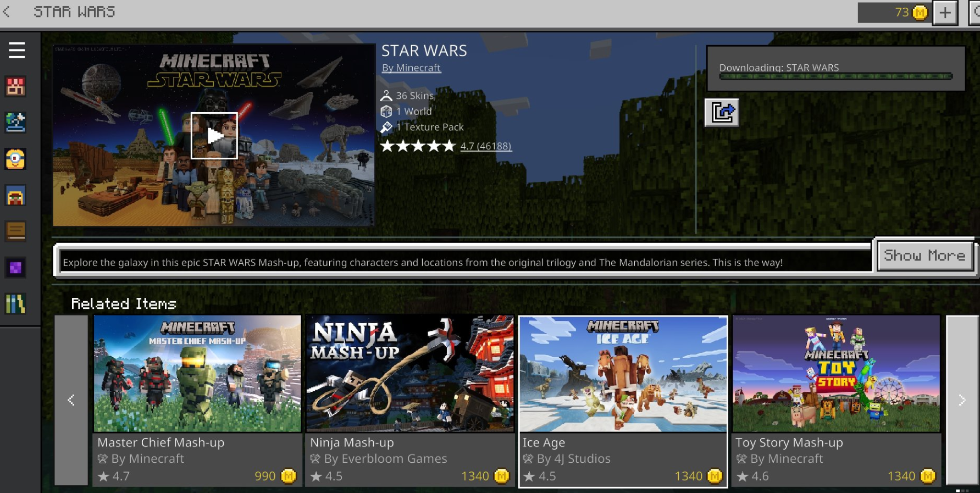Image resolution: width=980 pixels, height=493 pixels.
Task: Click the star icon beside Toy Story's 4.6
Action: pyautogui.click(x=743, y=477)
